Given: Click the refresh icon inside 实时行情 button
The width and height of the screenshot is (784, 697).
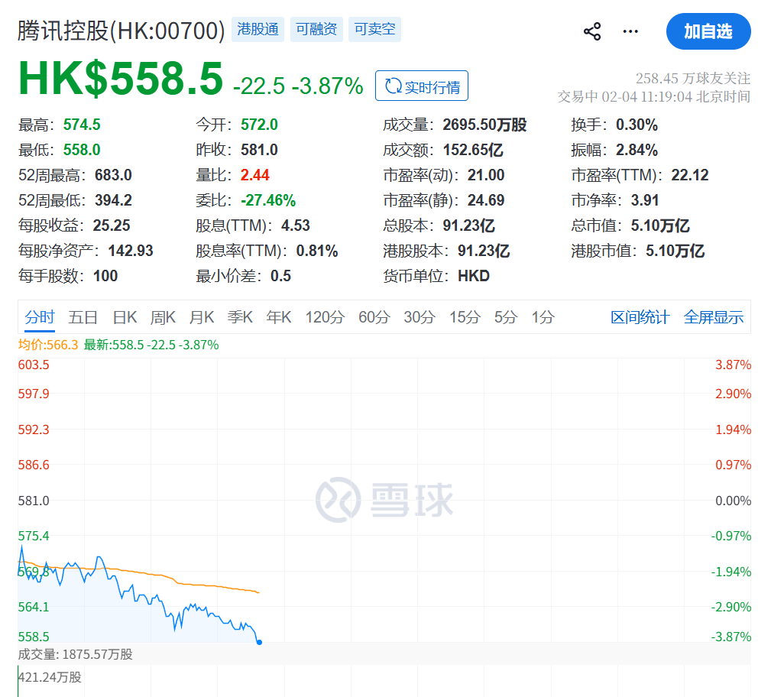Looking at the screenshot, I should click(x=394, y=86).
